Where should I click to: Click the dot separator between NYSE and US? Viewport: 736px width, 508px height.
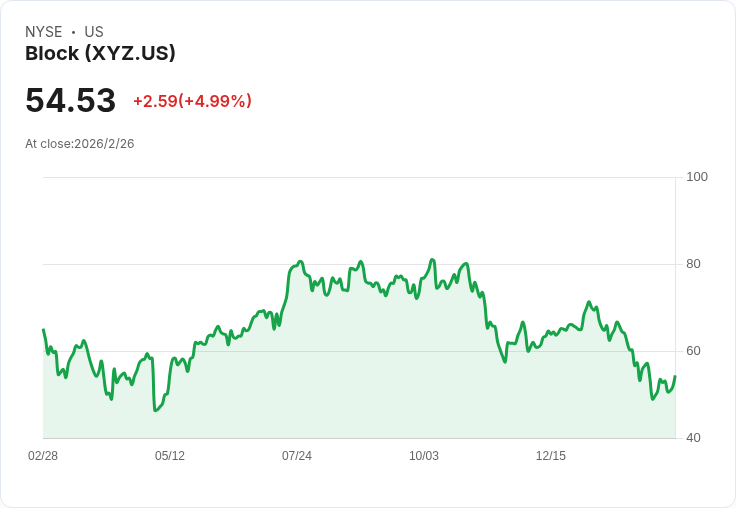(74, 32)
